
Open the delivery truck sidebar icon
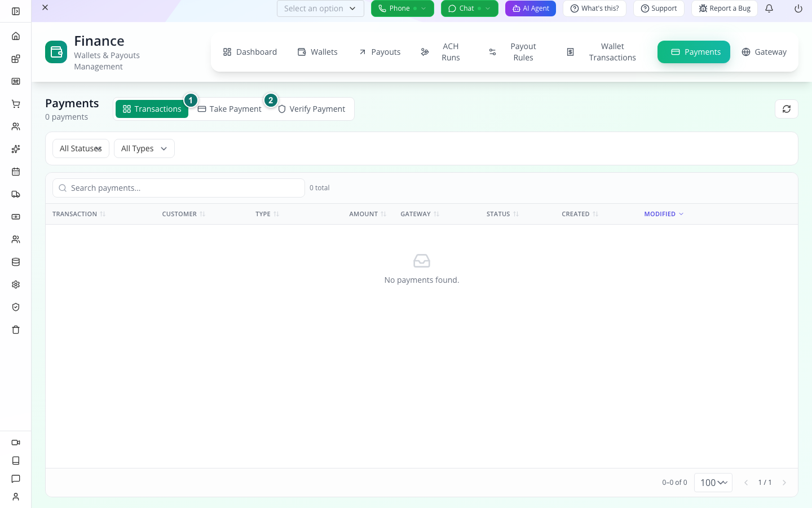pos(16,194)
